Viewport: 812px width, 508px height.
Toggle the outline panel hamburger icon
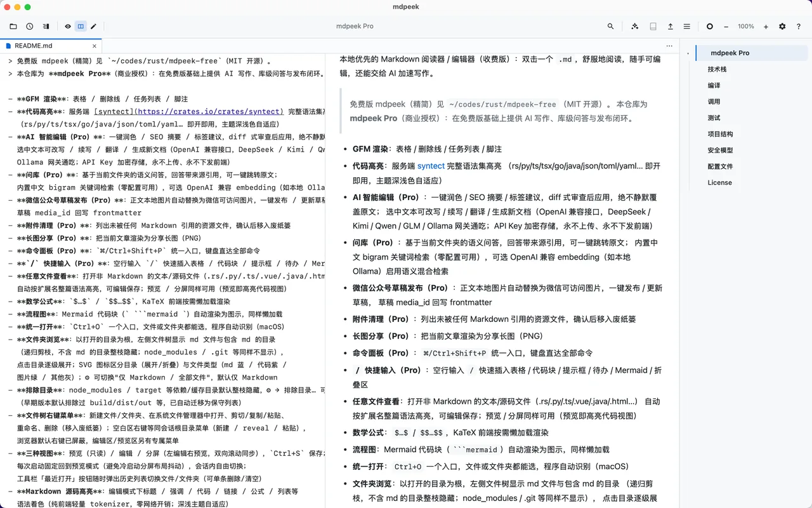[687, 27]
